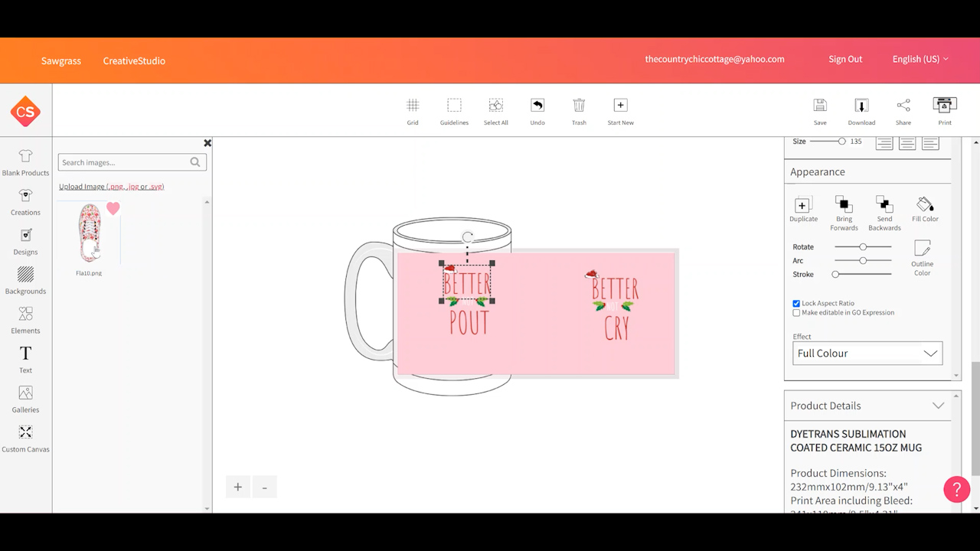The width and height of the screenshot is (980, 551).
Task: Go to Sawgrass home
Action: click(x=61, y=60)
